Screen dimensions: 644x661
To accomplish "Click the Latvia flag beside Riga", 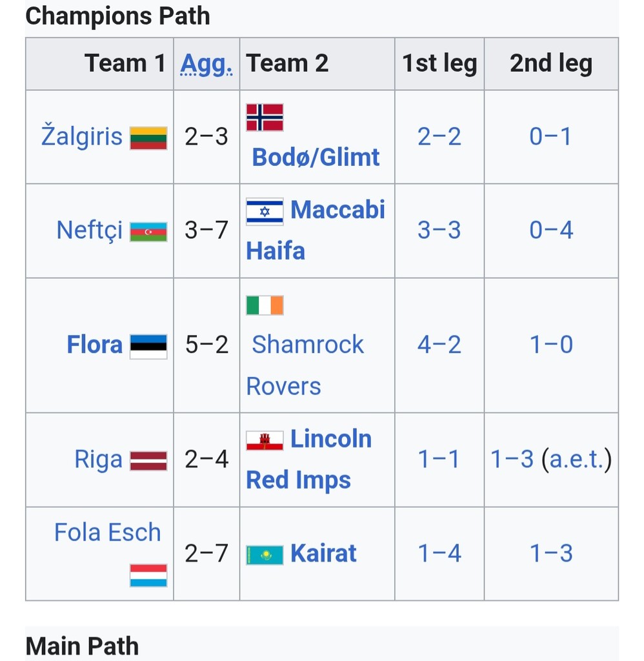I will click(148, 461).
